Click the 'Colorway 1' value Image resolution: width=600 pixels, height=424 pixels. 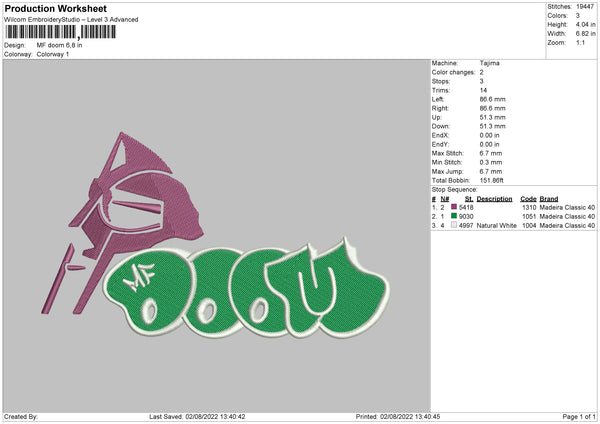click(53, 54)
